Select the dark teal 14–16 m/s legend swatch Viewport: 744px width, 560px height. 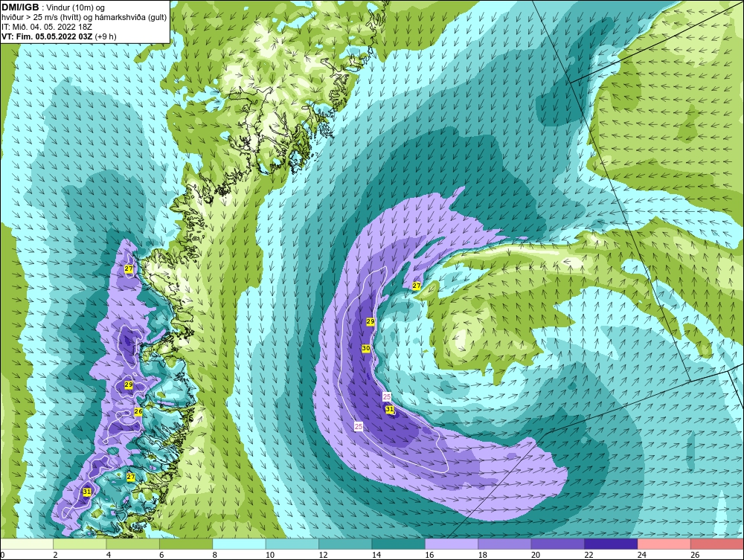(399, 544)
